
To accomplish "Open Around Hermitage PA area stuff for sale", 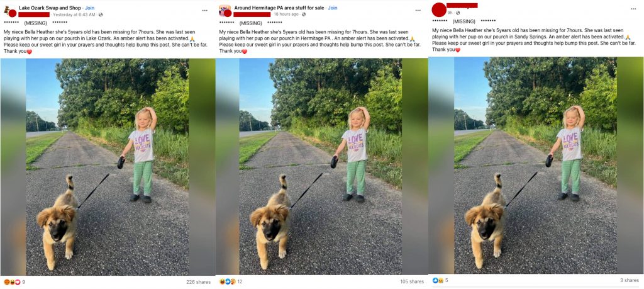I will coord(279,8).
